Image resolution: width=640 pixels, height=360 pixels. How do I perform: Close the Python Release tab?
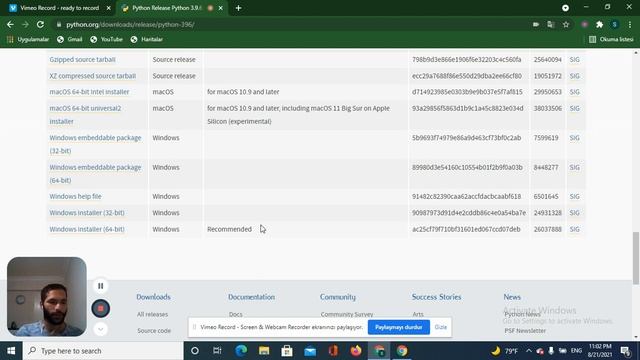(x=220, y=8)
